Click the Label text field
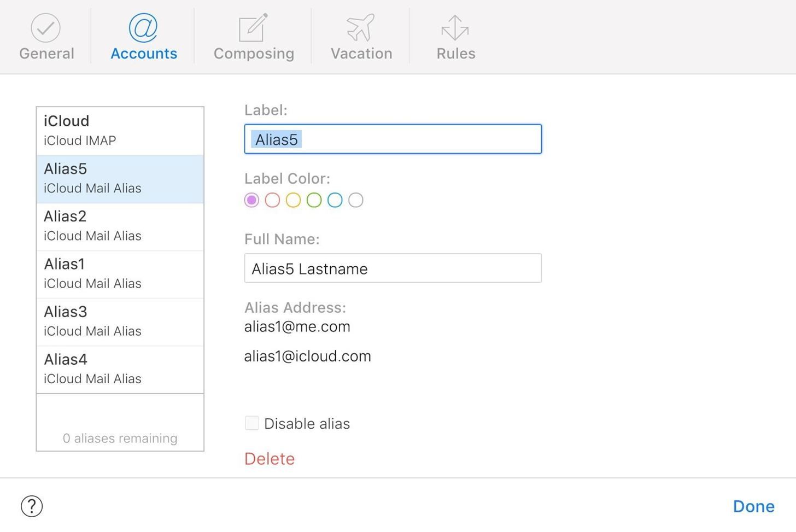The image size is (796, 532). (393, 139)
